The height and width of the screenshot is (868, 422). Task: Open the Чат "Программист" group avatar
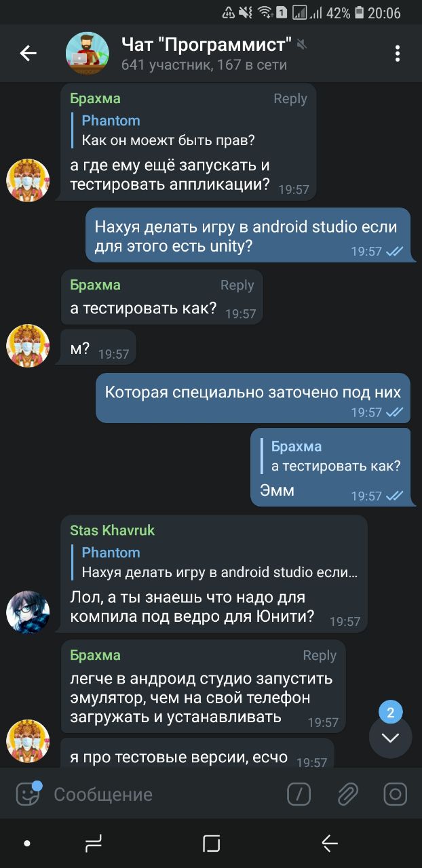click(x=87, y=53)
